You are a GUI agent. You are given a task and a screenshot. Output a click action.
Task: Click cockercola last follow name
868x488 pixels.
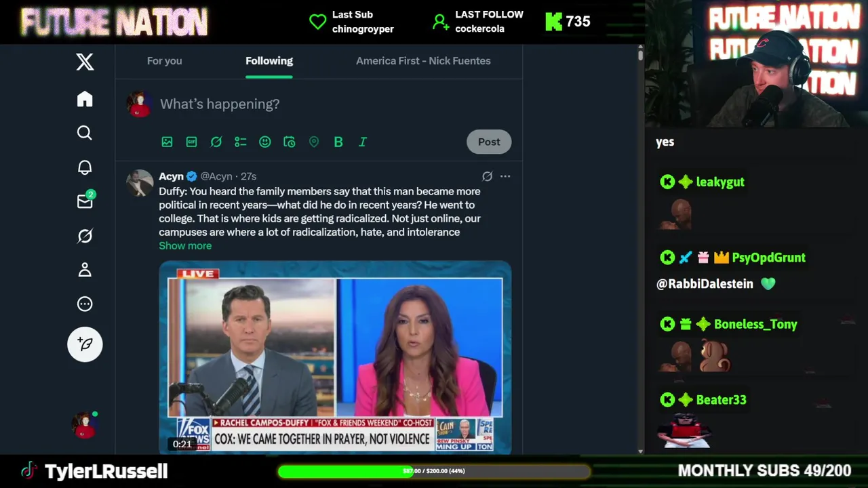click(479, 28)
